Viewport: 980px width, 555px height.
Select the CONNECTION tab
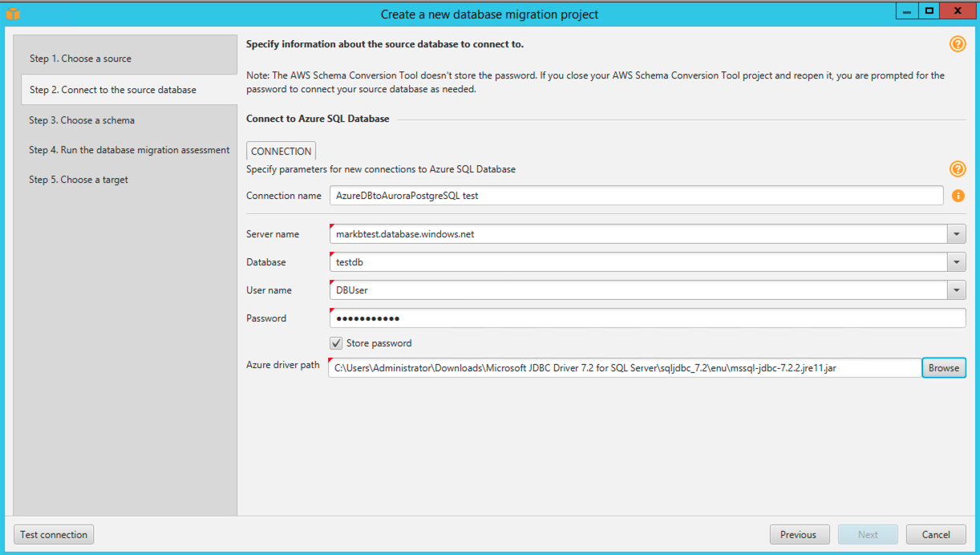click(x=280, y=151)
